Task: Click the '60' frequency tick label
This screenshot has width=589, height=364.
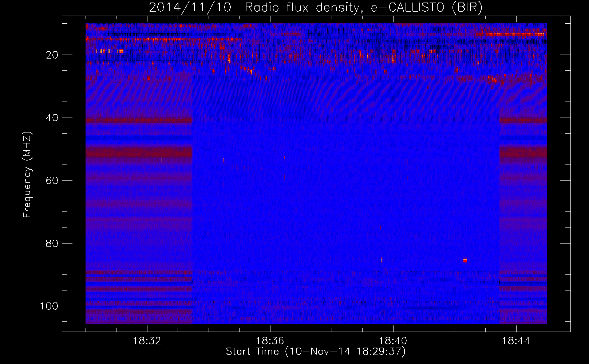Action: pos(52,181)
